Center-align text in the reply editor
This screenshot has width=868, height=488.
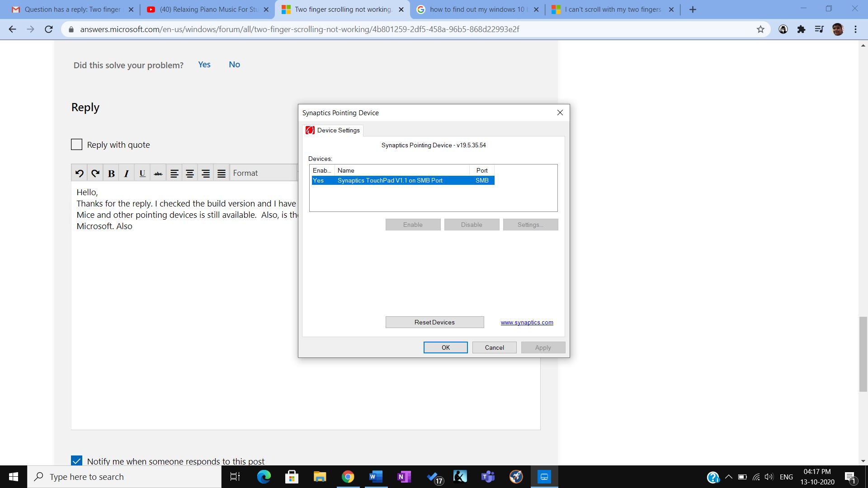190,173
